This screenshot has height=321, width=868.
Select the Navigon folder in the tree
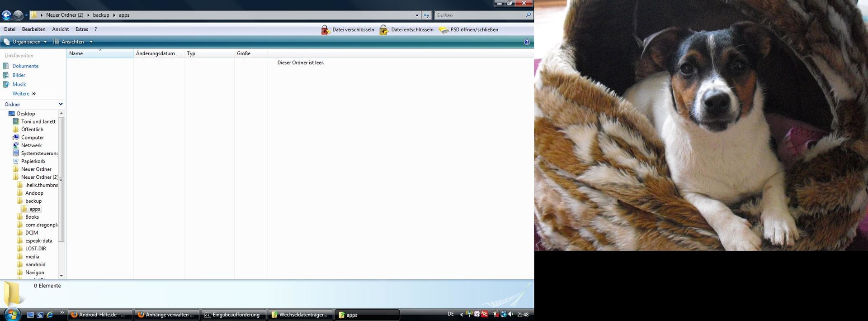click(x=35, y=273)
